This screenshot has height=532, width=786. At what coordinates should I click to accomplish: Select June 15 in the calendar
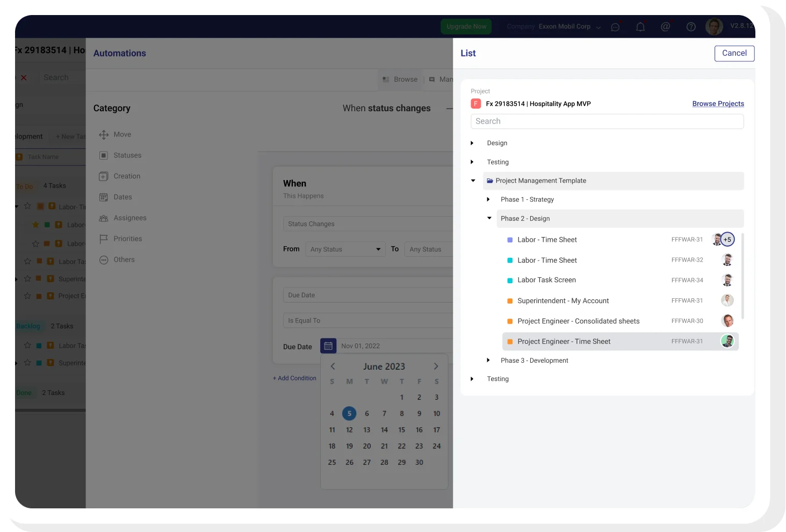click(402, 430)
